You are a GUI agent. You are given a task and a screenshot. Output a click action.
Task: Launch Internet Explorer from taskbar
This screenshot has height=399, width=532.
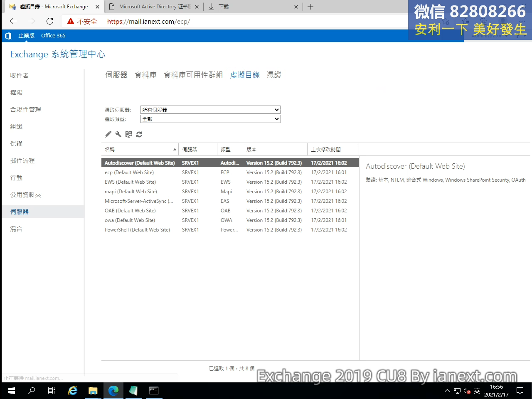pyautogui.click(x=73, y=391)
